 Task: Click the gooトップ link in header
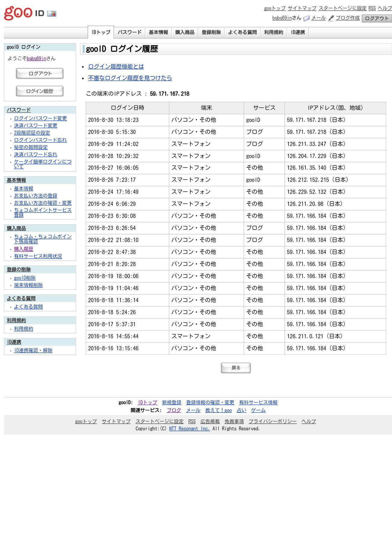[275, 8]
